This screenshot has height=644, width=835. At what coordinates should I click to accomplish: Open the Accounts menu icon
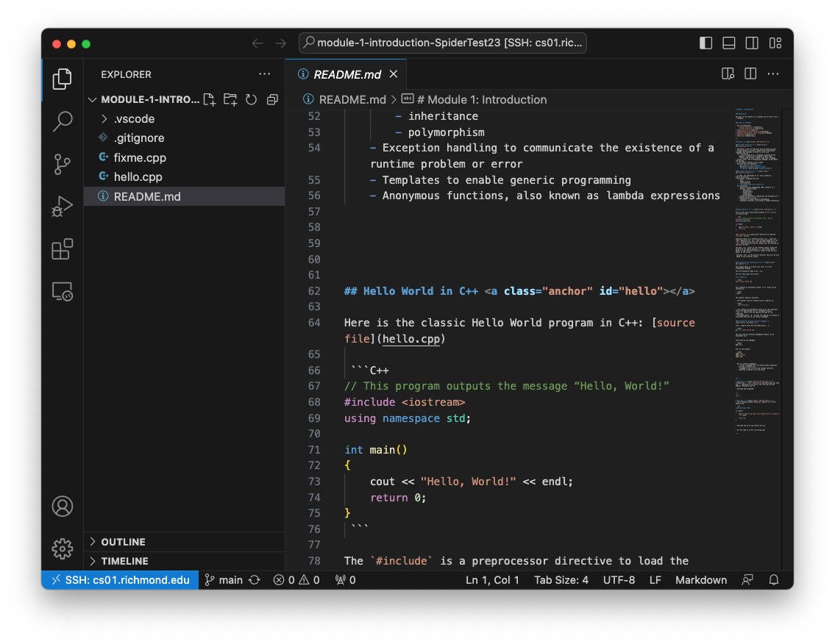(x=63, y=506)
